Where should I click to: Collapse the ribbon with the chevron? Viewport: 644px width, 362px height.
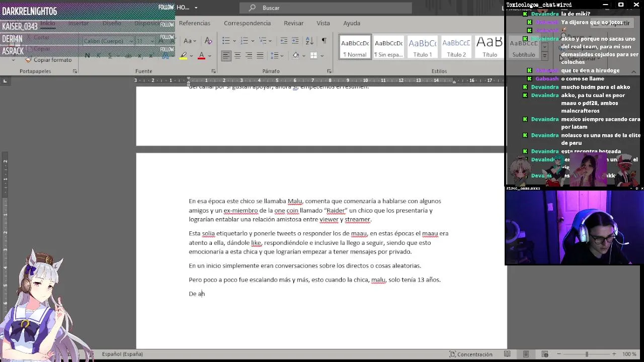(x=633, y=71)
